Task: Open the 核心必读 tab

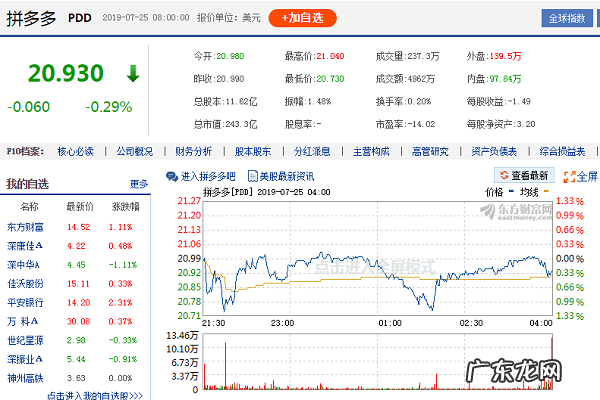Action: (75, 152)
